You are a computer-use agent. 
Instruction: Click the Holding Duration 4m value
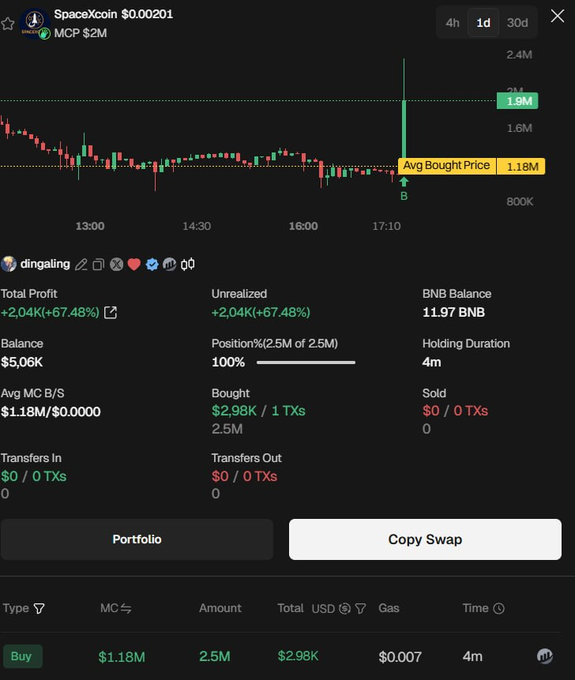click(x=431, y=362)
